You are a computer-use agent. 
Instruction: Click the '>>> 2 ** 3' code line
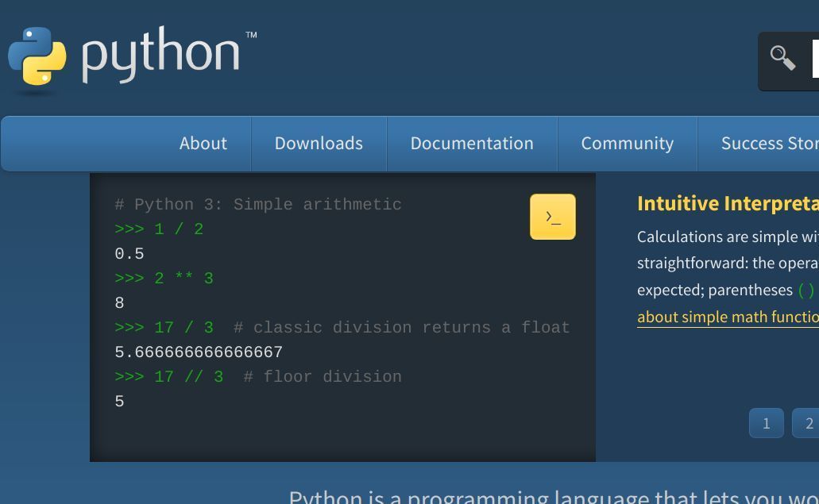[164, 278]
